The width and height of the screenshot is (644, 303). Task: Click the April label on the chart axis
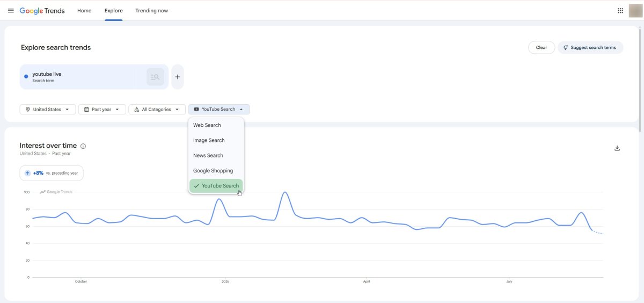(367, 282)
